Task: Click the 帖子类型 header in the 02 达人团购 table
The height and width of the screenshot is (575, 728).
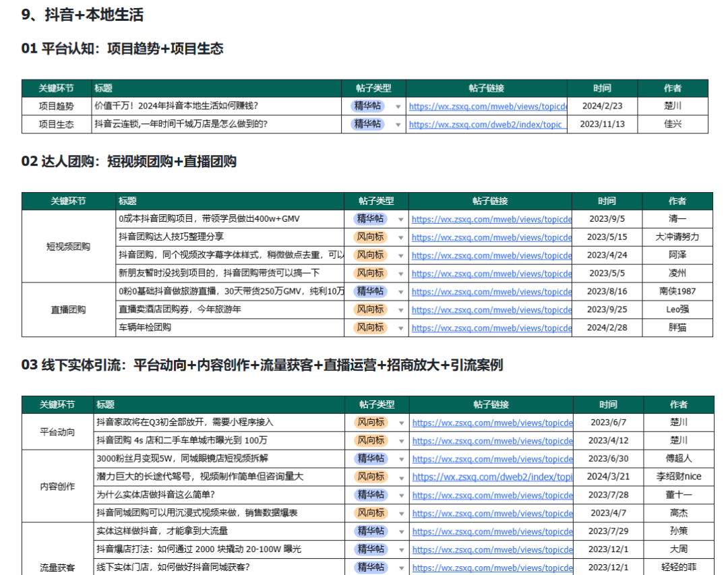Action: (376, 201)
